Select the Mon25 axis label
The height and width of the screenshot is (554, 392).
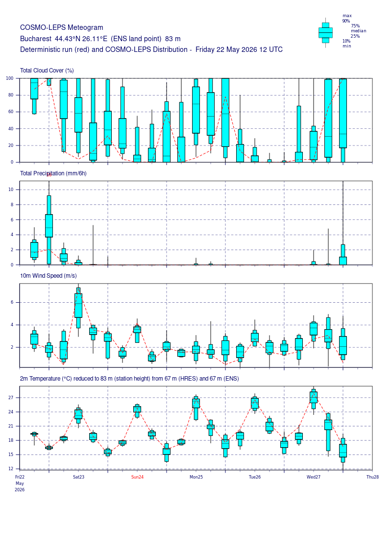point(196,477)
